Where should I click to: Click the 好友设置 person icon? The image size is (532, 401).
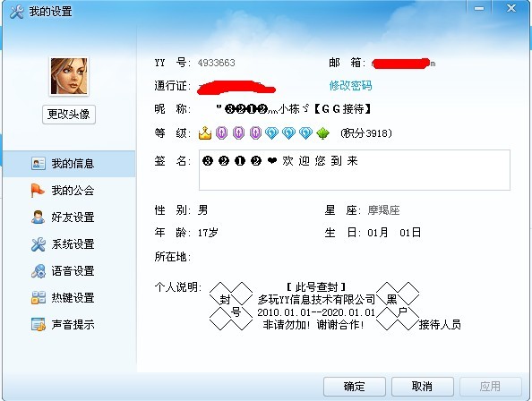tap(38, 217)
